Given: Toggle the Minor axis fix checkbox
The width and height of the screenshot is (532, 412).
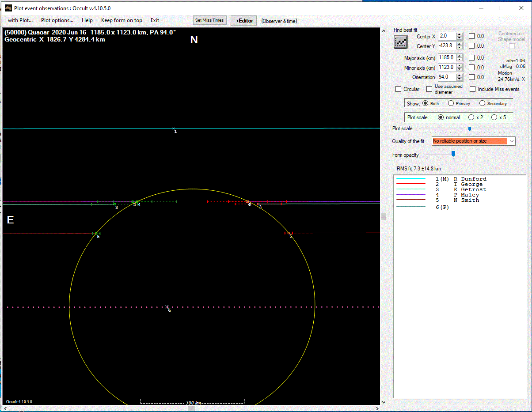Looking at the screenshot, I should coord(472,67).
